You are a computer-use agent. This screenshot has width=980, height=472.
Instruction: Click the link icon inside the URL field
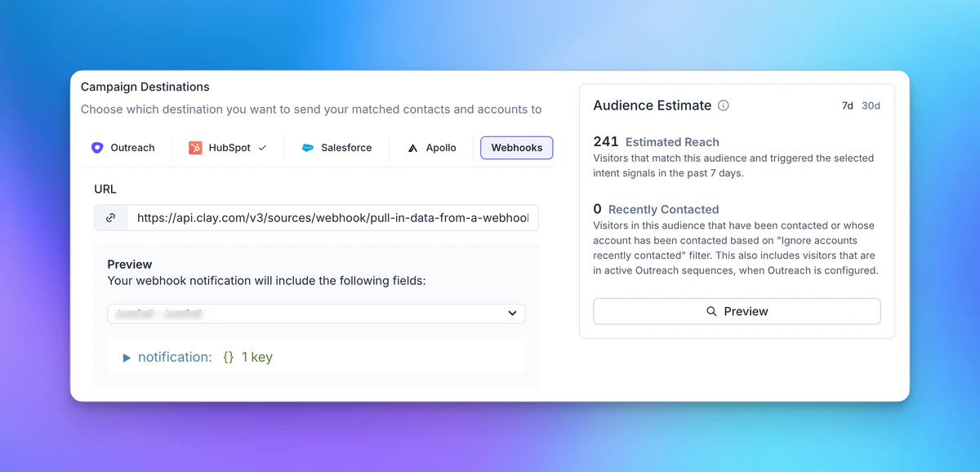coord(110,217)
